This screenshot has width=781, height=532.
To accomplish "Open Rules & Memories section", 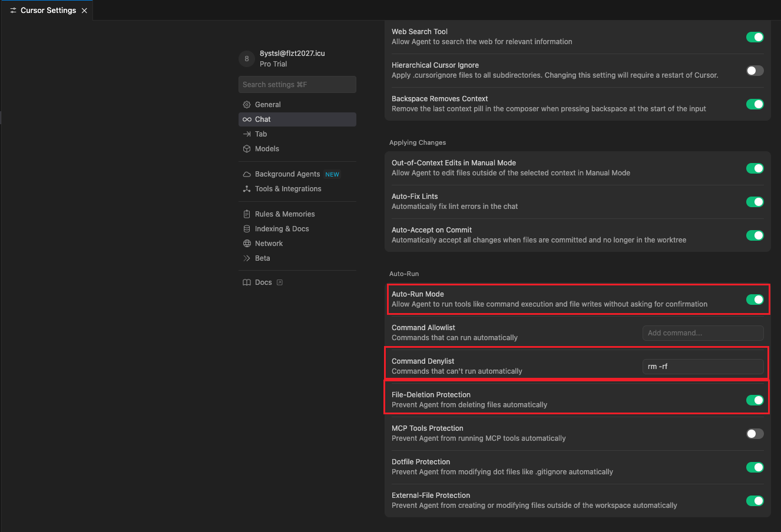I will coord(297,214).
